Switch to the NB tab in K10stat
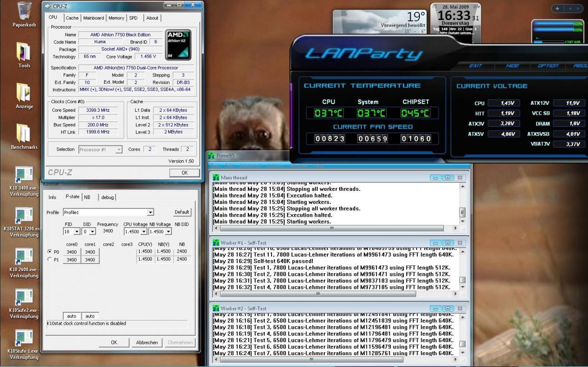Screen dimensions: 588x367 [87, 197]
